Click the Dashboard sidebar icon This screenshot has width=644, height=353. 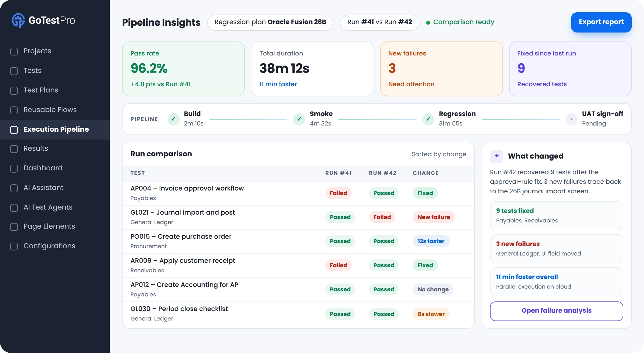14,168
